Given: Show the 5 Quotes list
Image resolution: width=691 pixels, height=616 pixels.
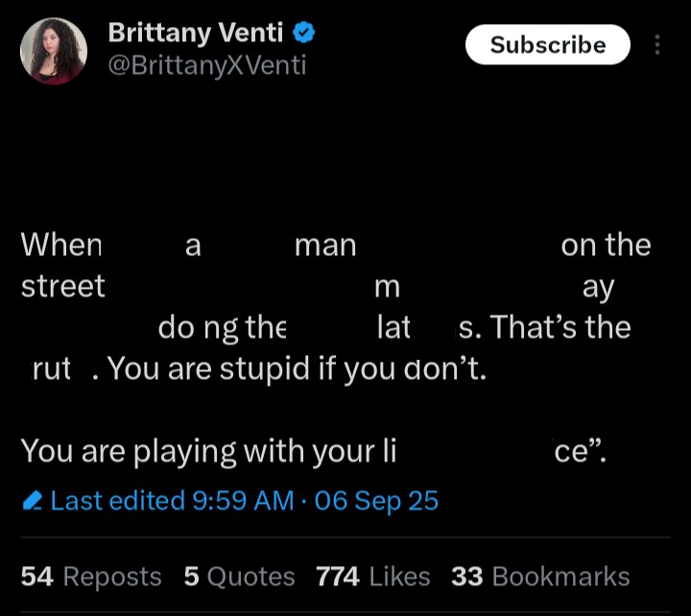Looking at the screenshot, I should (x=239, y=577).
